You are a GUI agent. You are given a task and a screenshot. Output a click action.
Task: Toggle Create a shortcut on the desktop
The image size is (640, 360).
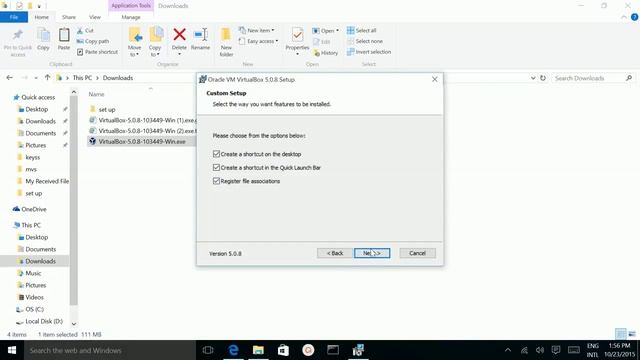[216, 154]
